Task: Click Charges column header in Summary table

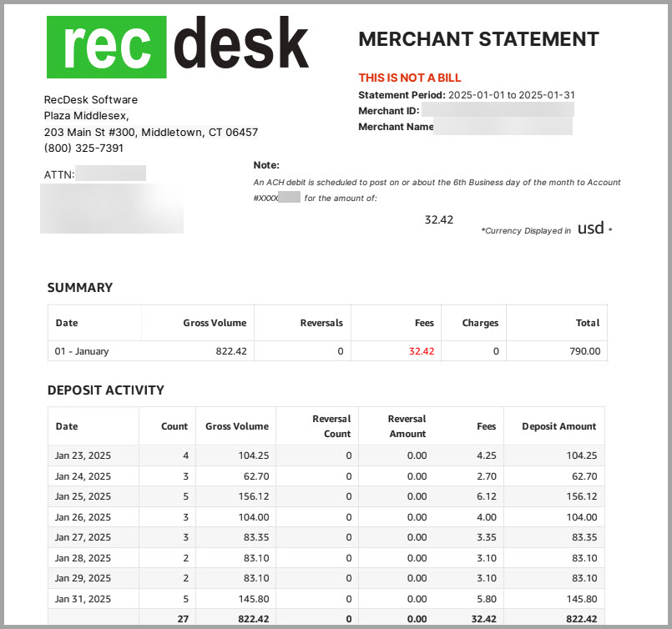Action: tap(480, 323)
